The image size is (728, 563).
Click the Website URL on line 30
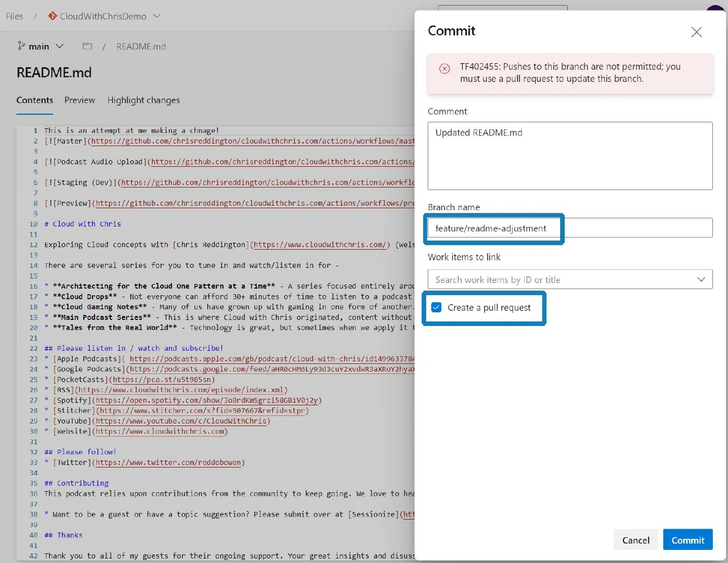coord(160,432)
